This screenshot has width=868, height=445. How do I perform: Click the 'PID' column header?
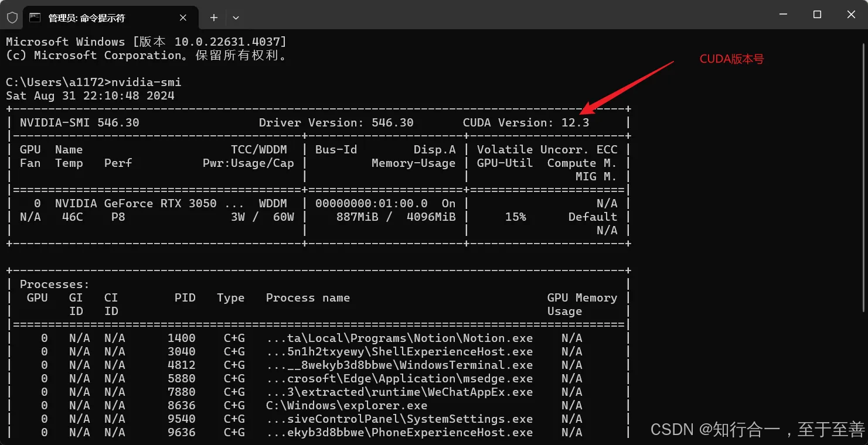(185, 297)
